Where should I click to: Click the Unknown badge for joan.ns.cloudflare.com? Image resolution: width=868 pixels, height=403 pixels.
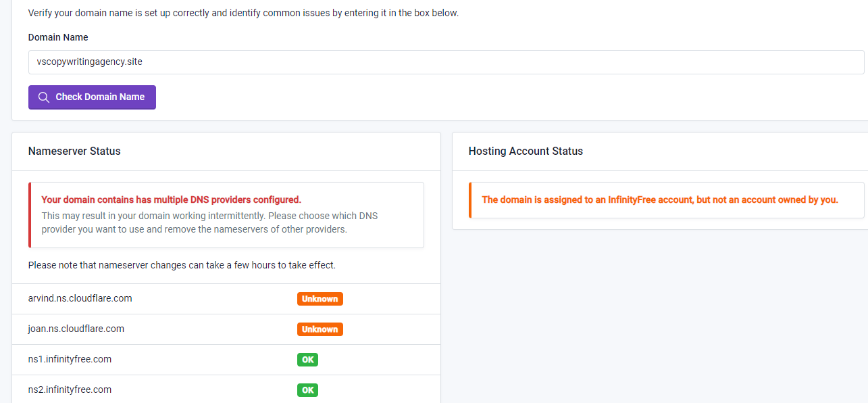coord(320,329)
